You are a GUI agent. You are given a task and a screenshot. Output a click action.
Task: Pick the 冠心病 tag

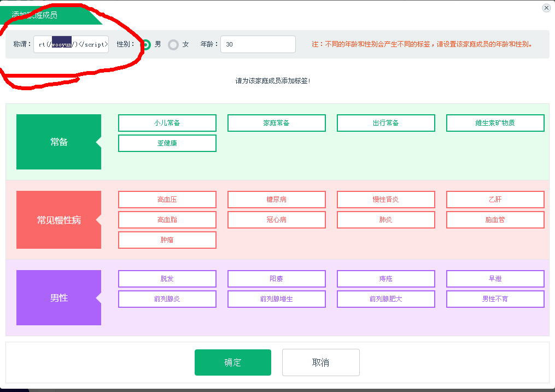point(277,220)
